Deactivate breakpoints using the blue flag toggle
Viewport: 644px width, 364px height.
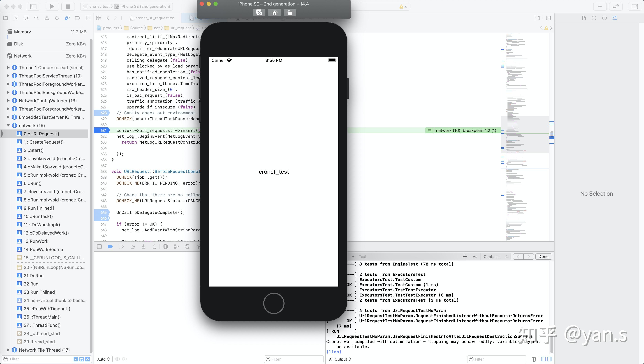coord(110,247)
